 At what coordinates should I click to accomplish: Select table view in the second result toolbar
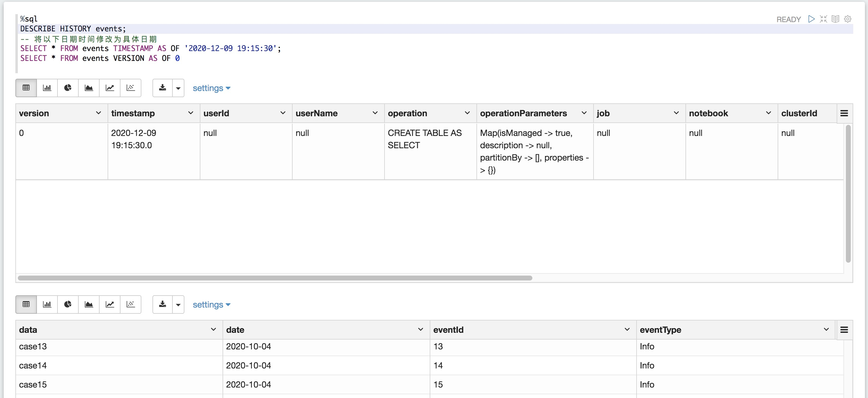click(x=26, y=304)
